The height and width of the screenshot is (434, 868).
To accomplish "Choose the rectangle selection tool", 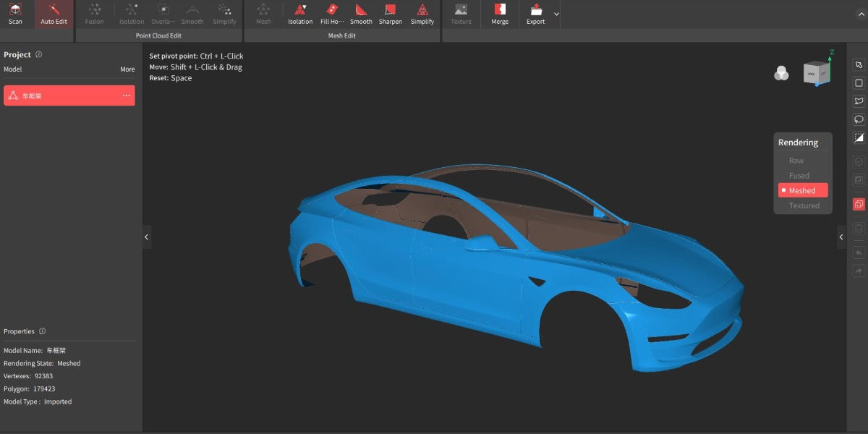I will click(858, 82).
